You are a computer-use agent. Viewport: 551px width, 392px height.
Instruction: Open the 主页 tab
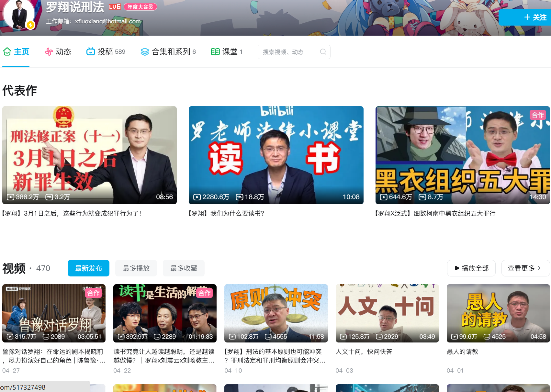pos(16,52)
